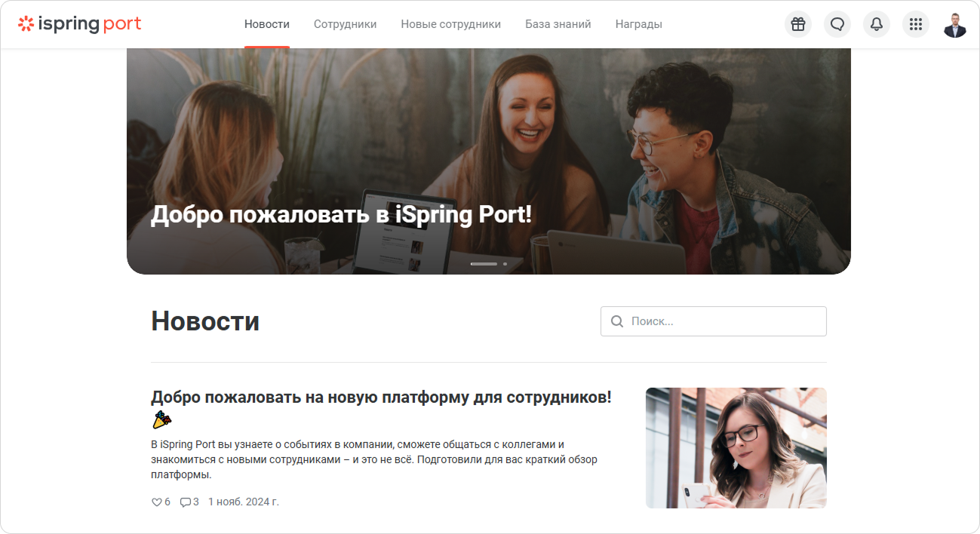Like the welcome post with heart icon
Screen dimensions: 980x534
coord(157,502)
